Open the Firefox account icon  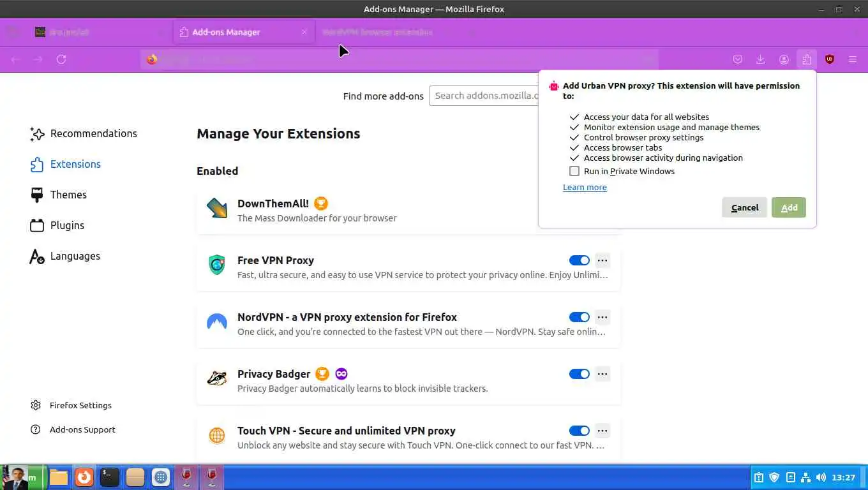784,59
